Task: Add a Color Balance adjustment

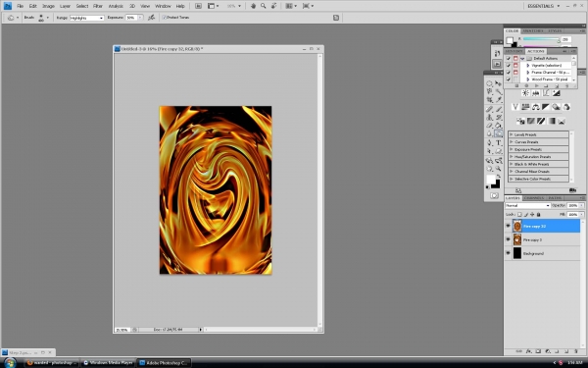Action: [x=535, y=107]
